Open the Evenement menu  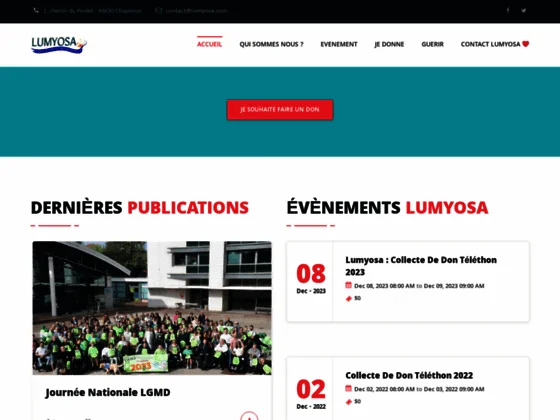339,44
